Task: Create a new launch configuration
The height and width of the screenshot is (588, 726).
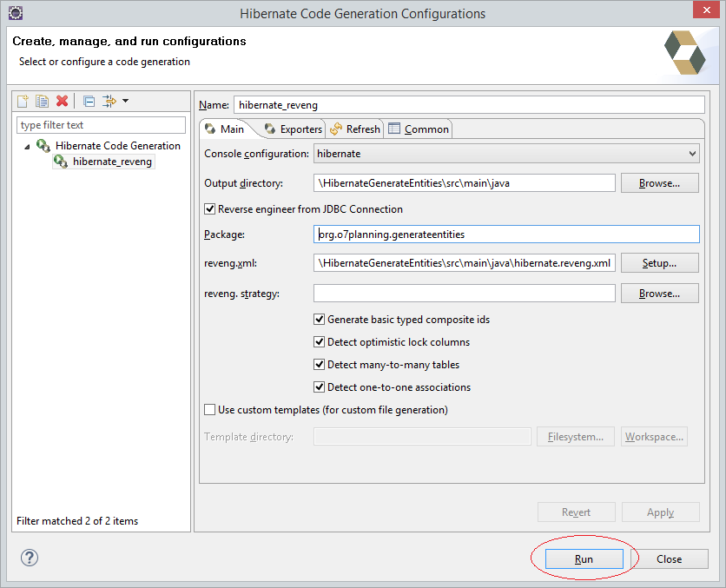Action: click(x=23, y=101)
